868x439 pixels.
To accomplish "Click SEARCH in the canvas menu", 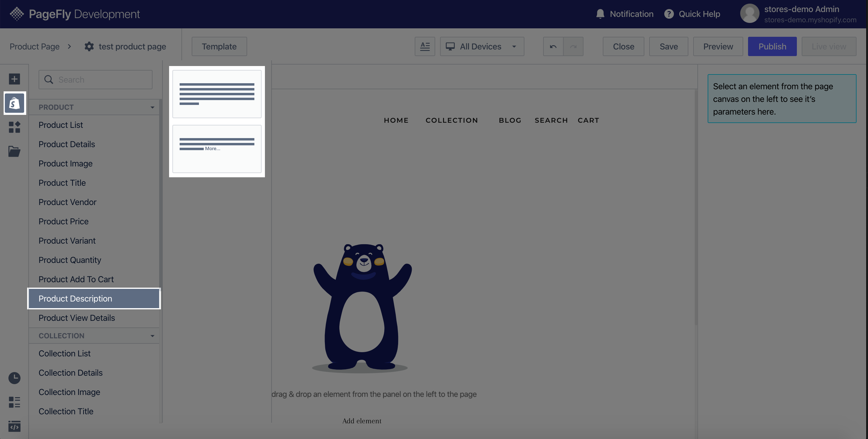I will pos(551,120).
